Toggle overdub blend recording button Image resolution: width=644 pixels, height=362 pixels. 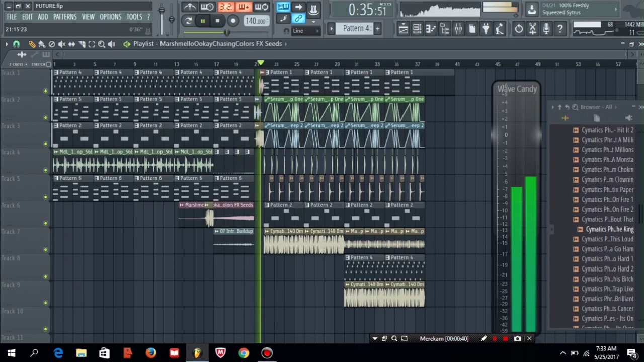point(244,7)
